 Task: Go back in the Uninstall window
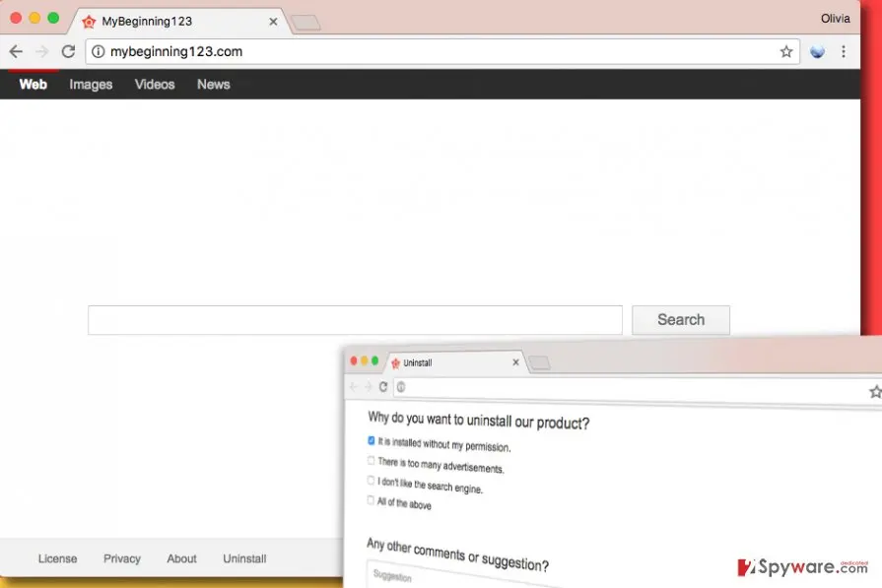(x=353, y=387)
